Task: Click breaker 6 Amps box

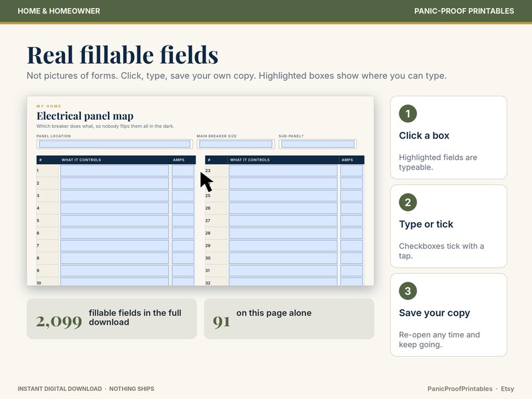Action: (183, 233)
